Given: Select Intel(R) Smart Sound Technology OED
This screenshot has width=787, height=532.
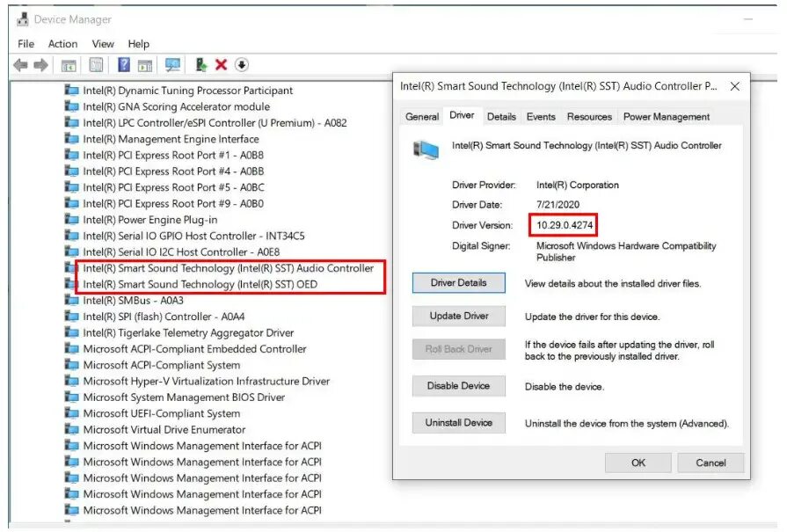Looking at the screenshot, I should pos(200,284).
